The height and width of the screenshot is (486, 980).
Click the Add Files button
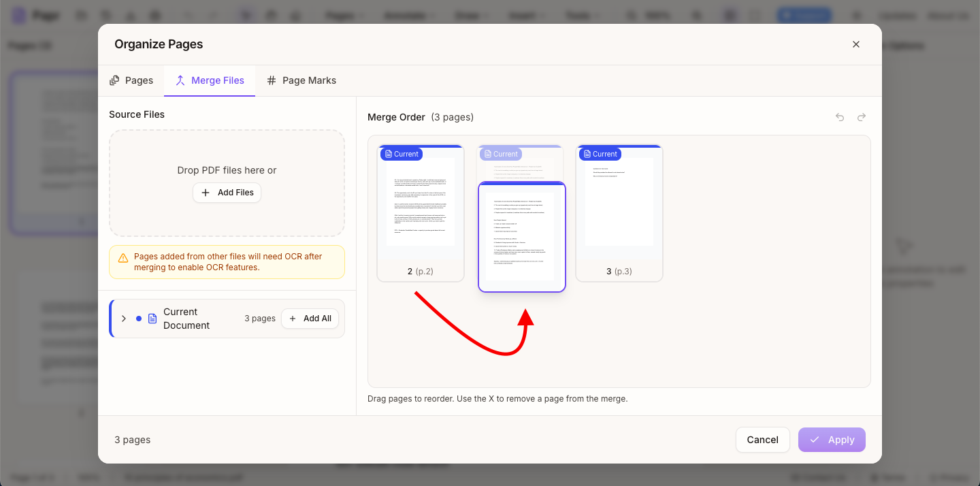tap(227, 193)
